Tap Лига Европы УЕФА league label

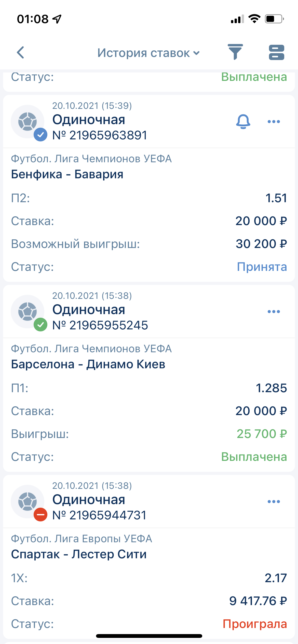click(82, 539)
